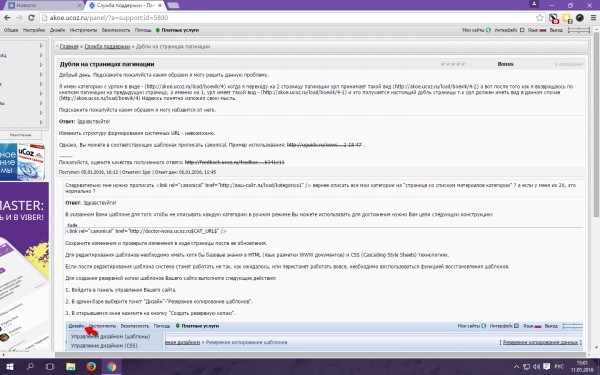600x375 pixels.
Task: Open the network tray icon
Action: [527, 367]
